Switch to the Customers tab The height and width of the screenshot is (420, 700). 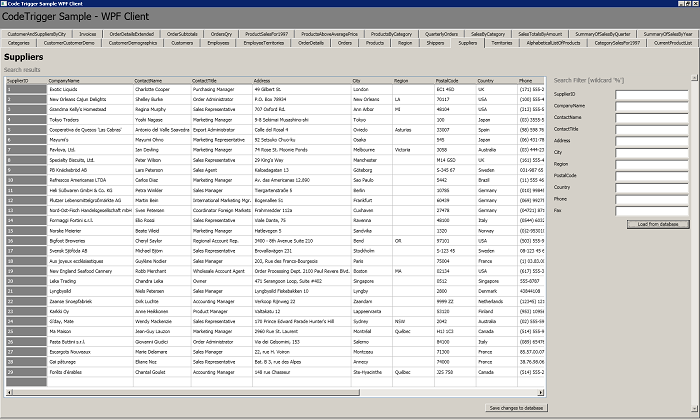pyautogui.click(x=182, y=43)
